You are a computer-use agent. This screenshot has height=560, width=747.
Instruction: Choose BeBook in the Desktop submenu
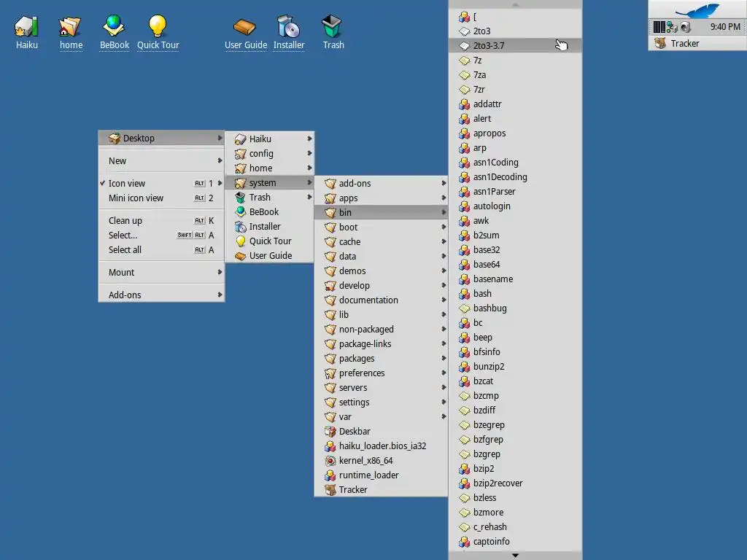click(270, 212)
